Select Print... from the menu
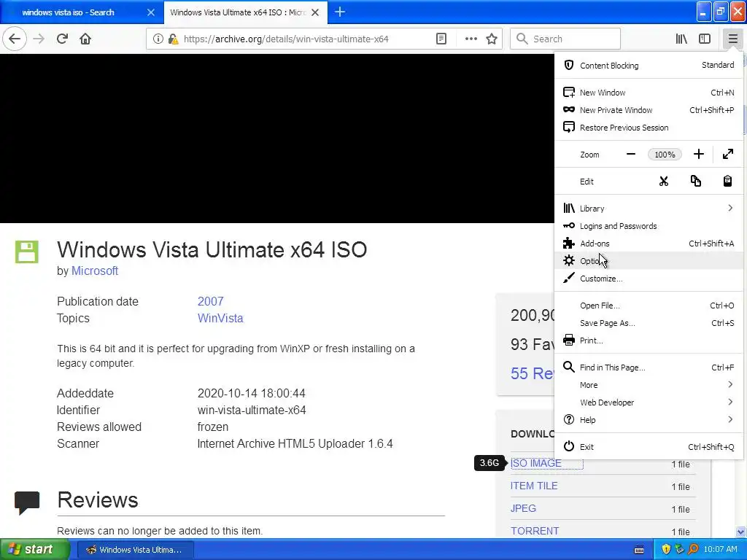The image size is (747, 560). (x=649, y=341)
